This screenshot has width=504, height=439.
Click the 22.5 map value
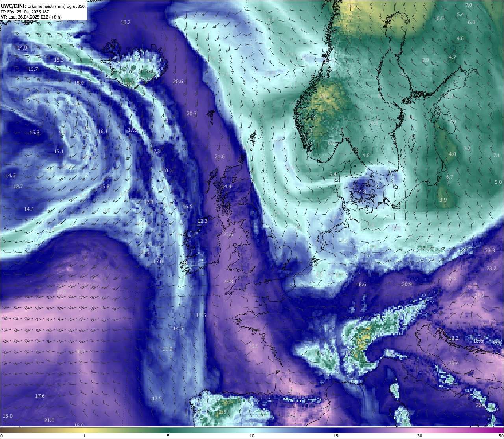(481, 406)
